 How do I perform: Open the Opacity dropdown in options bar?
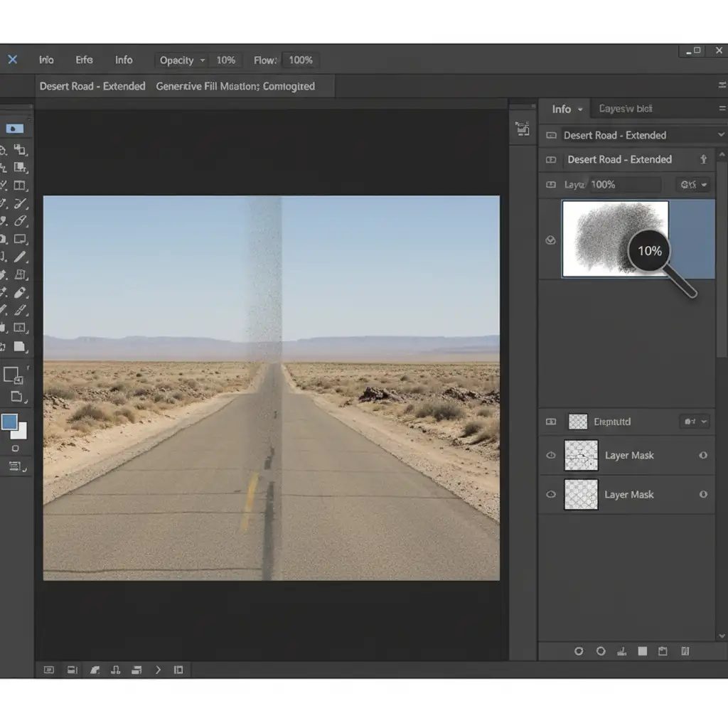(x=203, y=60)
